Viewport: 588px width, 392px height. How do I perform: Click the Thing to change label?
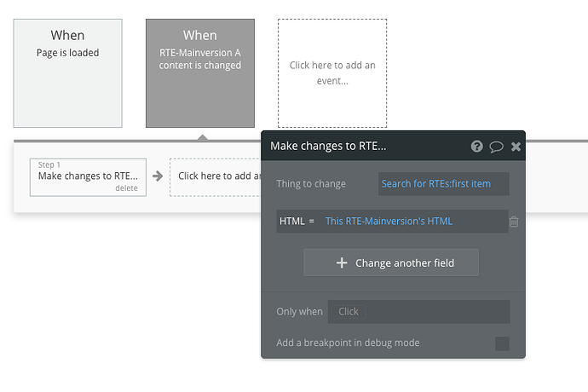point(311,184)
